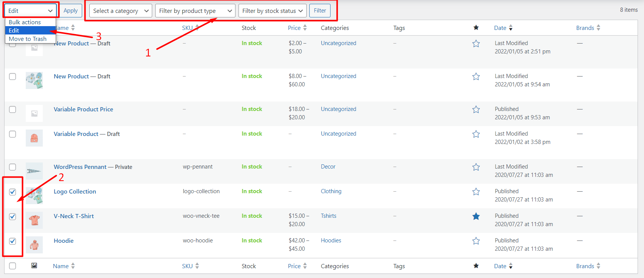Sort by Price in bottom header
Viewport: 644px width, 278px height.
pyautogui.click(x=297, y=266)
